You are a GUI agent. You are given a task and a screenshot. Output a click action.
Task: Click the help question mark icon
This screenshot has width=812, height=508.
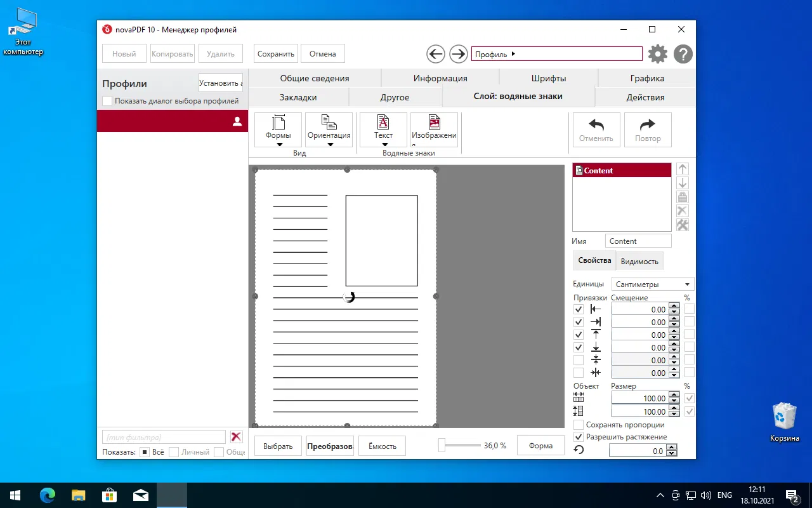pyautogui.click(x=683, y=54)
